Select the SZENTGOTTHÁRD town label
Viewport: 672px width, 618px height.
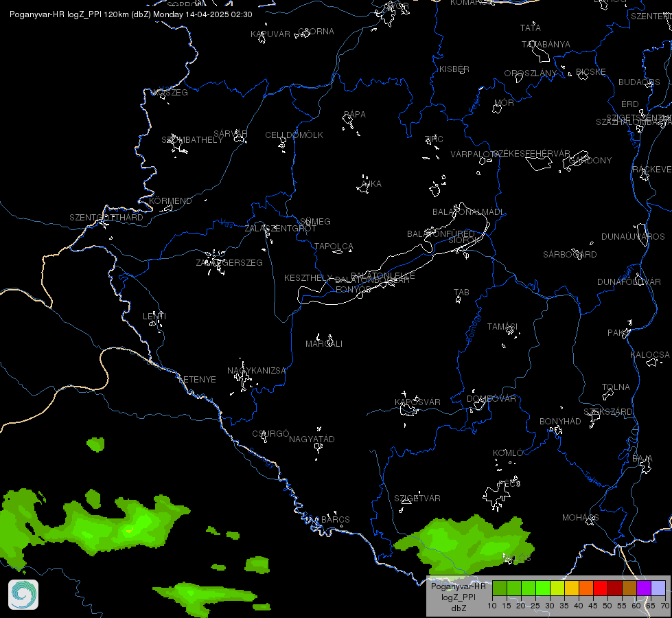pyautogui.click(x=106, y=218)
